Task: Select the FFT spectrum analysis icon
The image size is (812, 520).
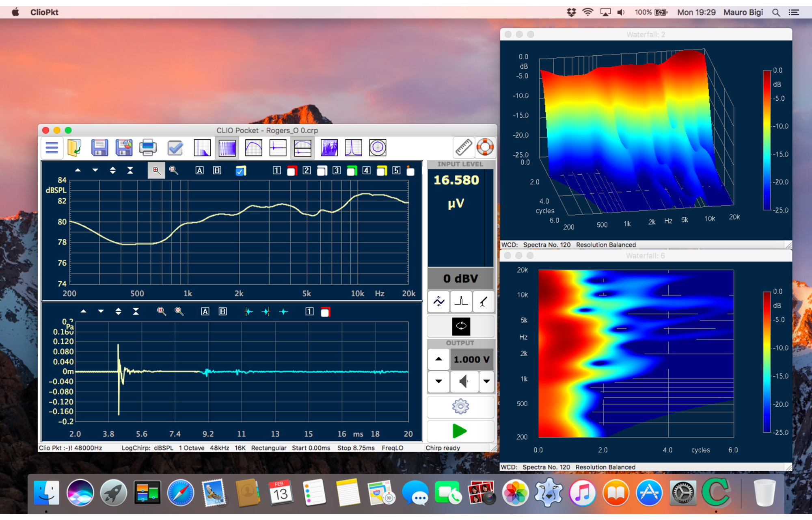Action: tap(202, 148)
